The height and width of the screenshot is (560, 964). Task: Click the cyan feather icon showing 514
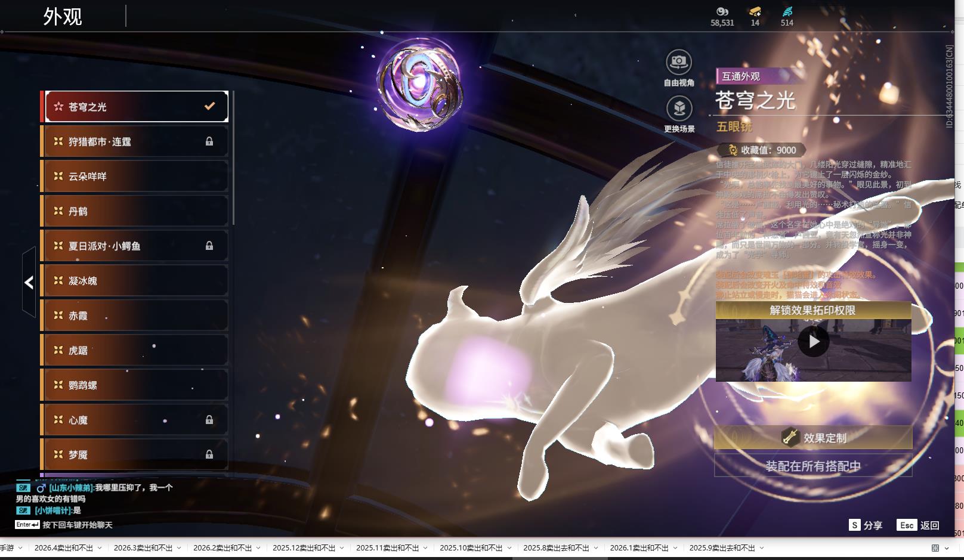pos(787,11)
